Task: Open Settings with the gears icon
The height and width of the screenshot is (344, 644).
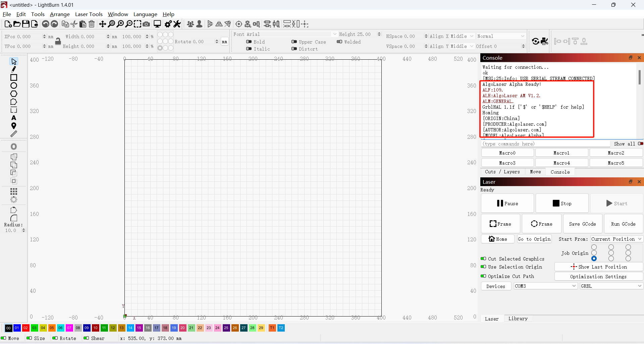Action: pos(168,24)
